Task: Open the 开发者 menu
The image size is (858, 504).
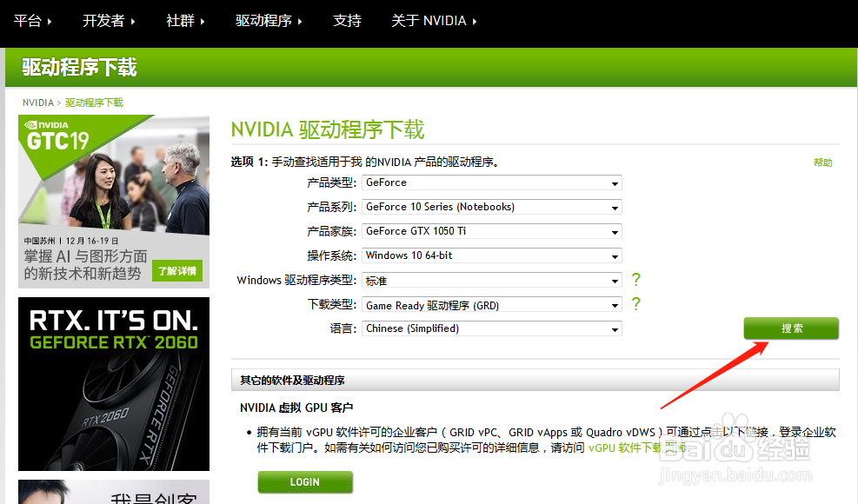Action: 109,21
